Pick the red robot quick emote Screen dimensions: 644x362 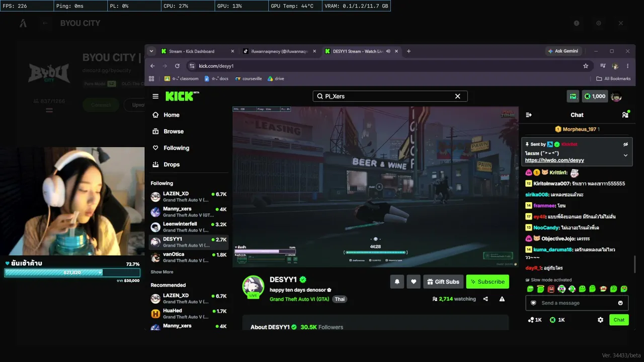pos(551,289)
